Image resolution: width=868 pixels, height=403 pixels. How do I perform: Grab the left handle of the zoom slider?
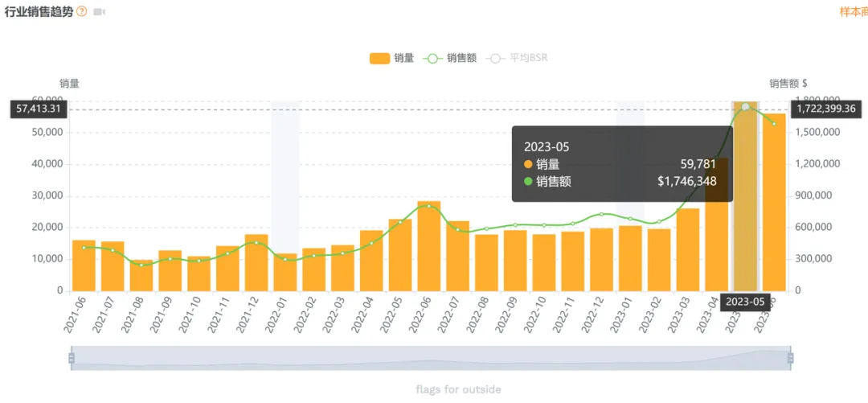pos(72,358)
